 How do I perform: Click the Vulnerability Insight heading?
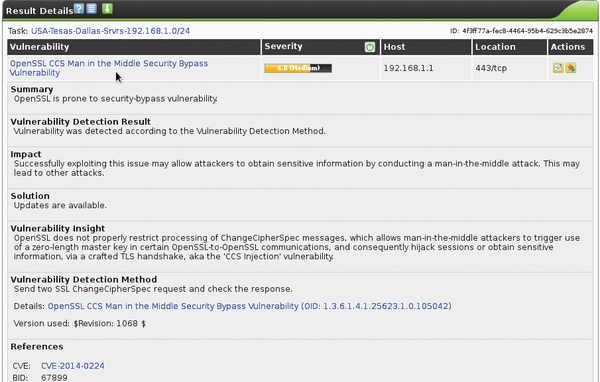(x=57, y=229)
